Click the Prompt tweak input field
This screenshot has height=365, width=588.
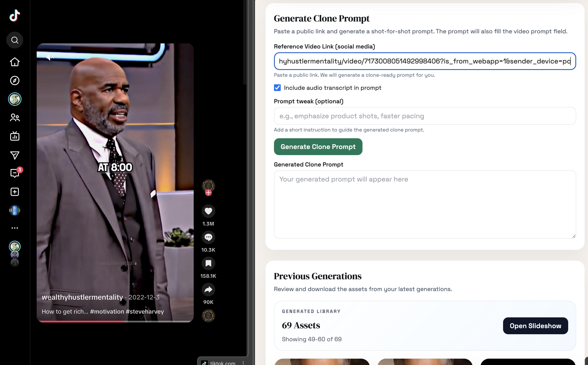424,116
